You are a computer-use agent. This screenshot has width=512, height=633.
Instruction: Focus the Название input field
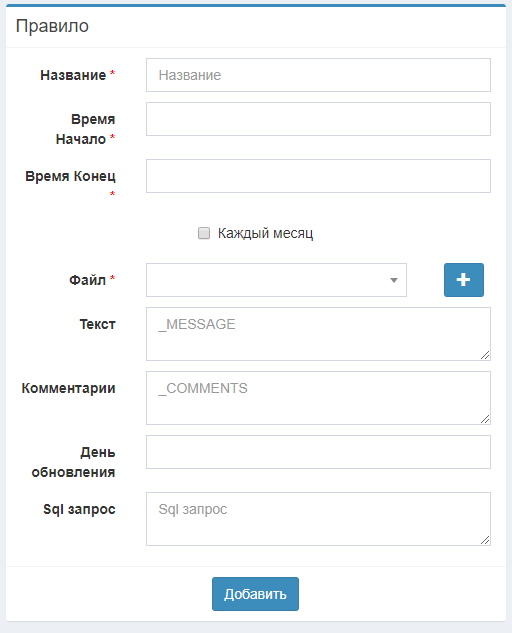(x=318, y=75)
